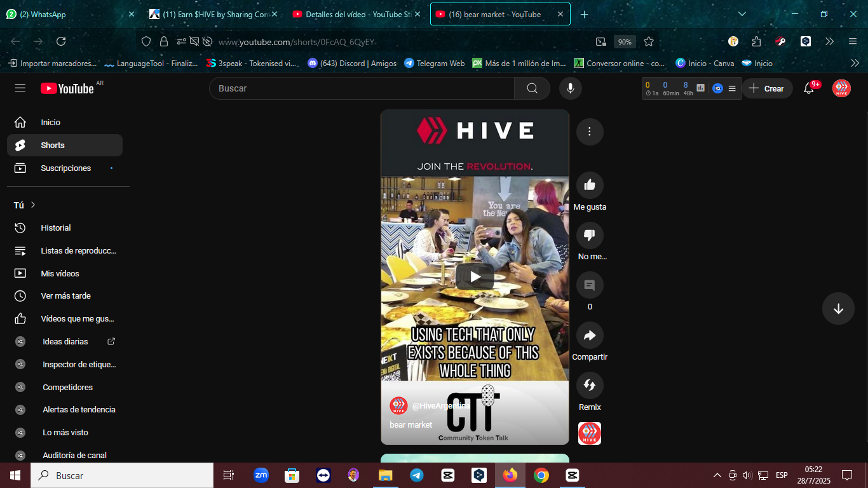868x488 pixels.
Task: Open the Hive sound thumbnail below Remix
Action: click(x=590, y=433)
